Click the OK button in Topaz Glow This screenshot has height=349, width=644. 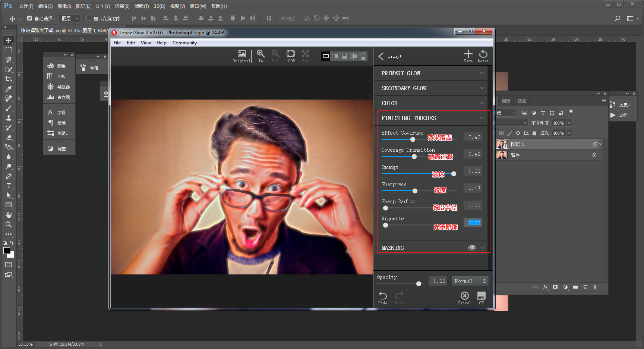[482, 298]
